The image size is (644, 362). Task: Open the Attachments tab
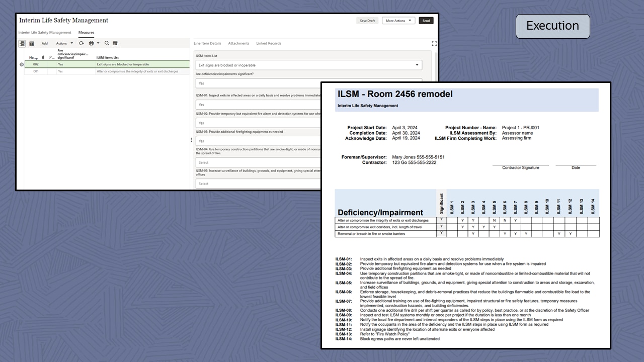[x=238, y=43]
